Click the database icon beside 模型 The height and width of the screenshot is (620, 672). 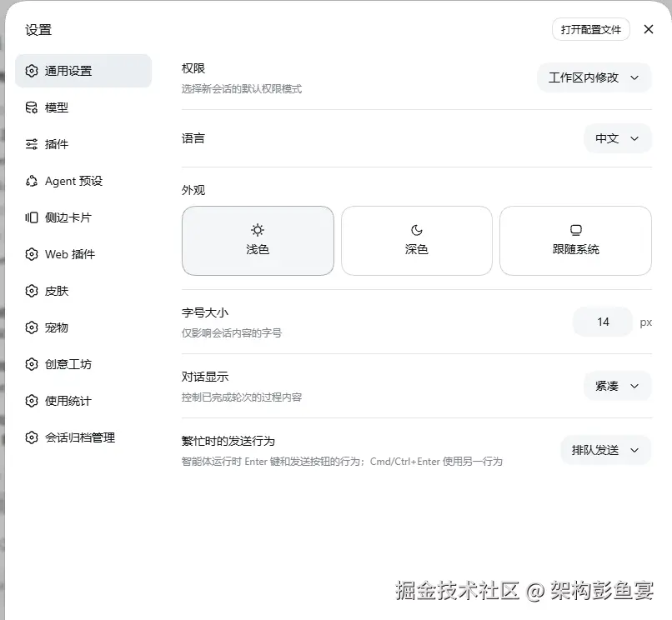click(32, 107)
